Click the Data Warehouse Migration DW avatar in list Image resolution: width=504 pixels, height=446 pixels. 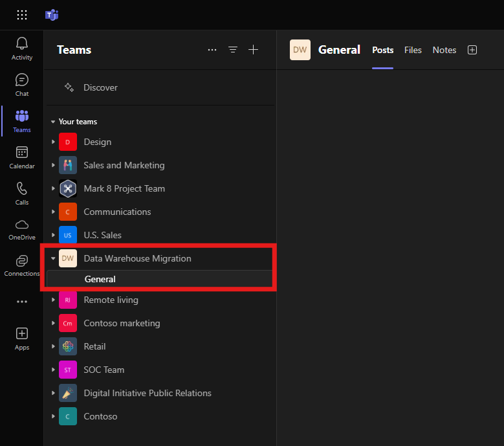point(68,258)
